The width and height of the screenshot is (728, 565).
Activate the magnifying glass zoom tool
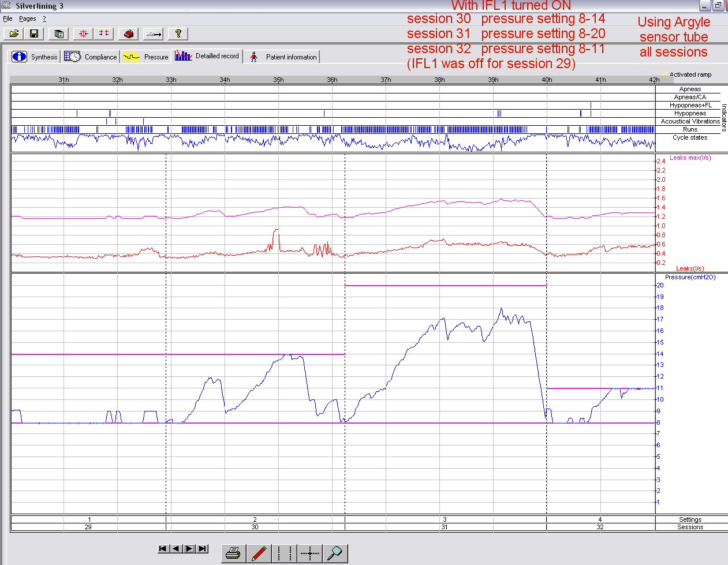coord(335,553)
